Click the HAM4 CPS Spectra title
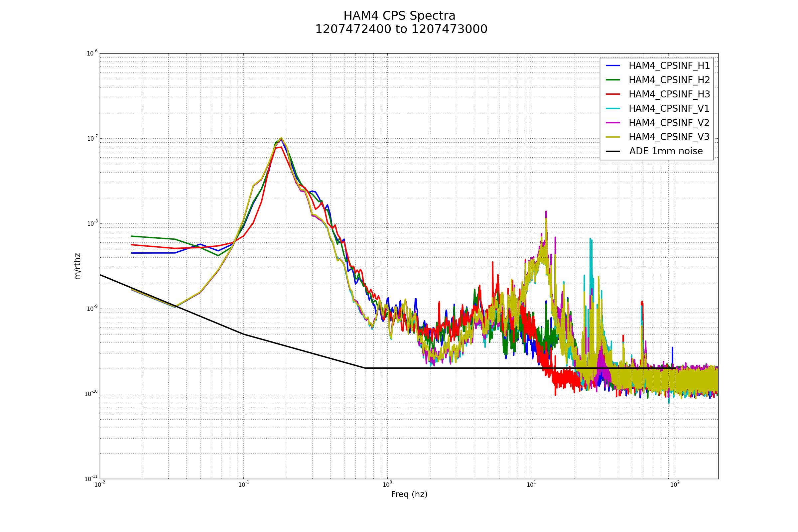This screenshot has width=798, height=532. tap(399, 16)
